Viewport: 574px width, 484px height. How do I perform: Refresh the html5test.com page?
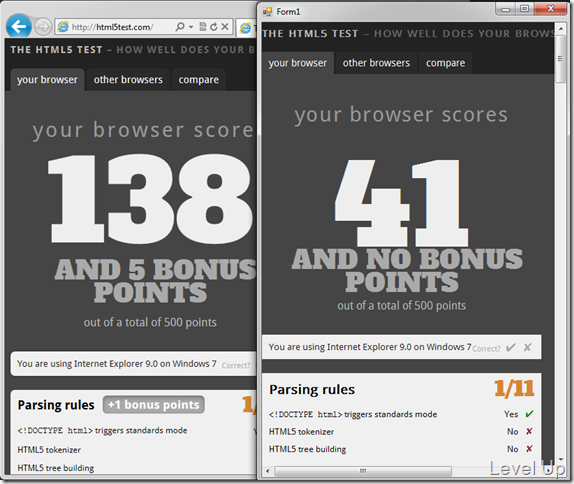214,27
